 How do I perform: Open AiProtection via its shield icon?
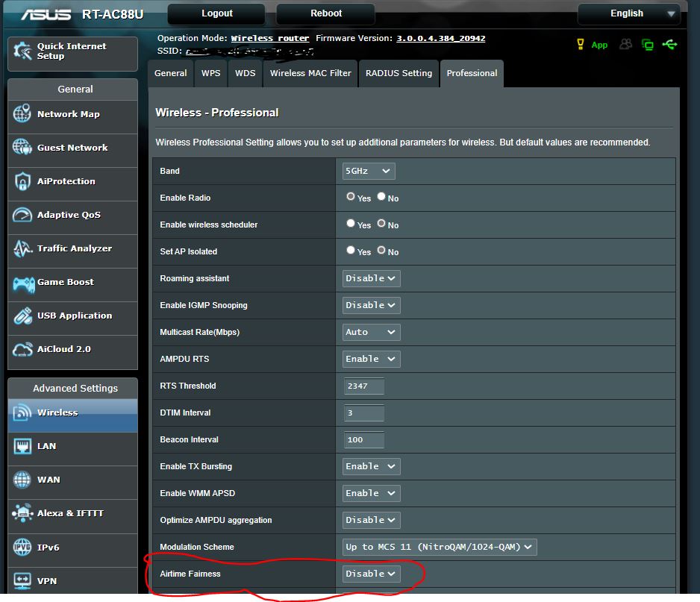(22, 181)
